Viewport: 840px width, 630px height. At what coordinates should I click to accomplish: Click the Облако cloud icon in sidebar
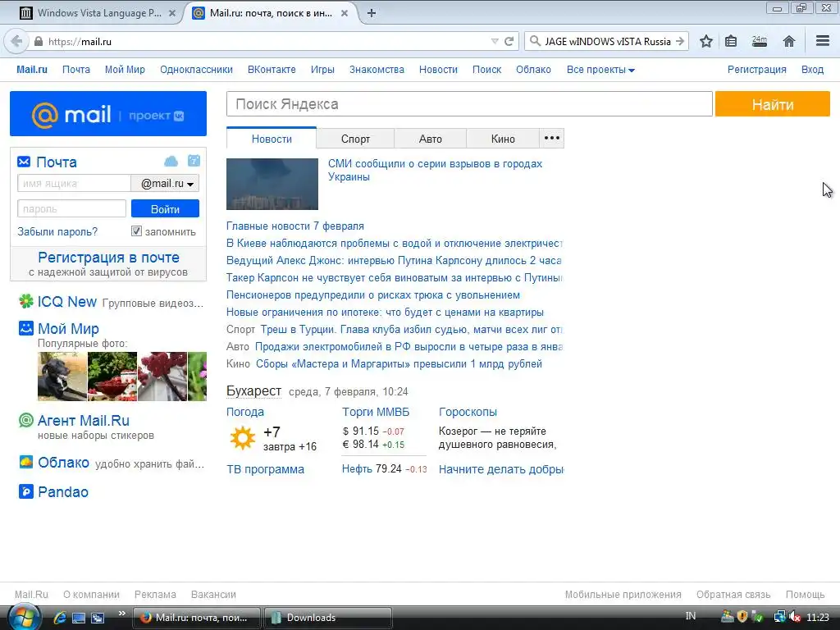point(25,462)
